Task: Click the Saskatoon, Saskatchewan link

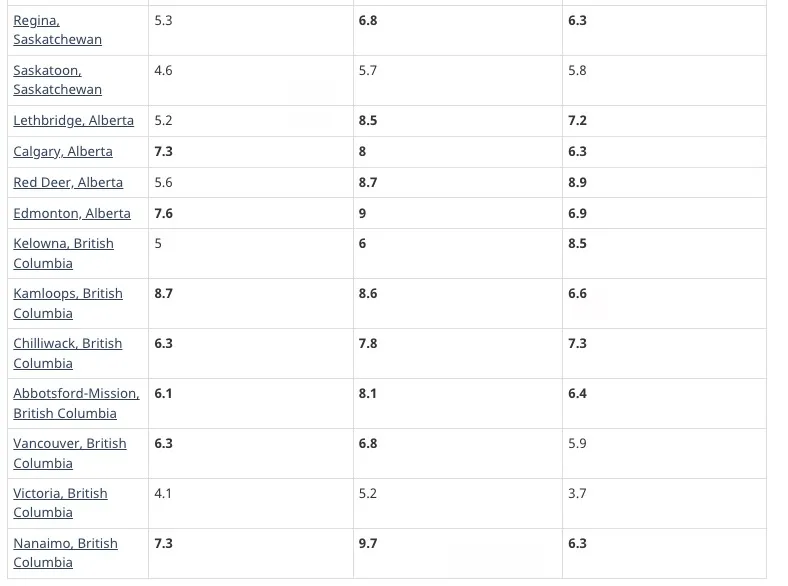Action: (x=47, y=71)
